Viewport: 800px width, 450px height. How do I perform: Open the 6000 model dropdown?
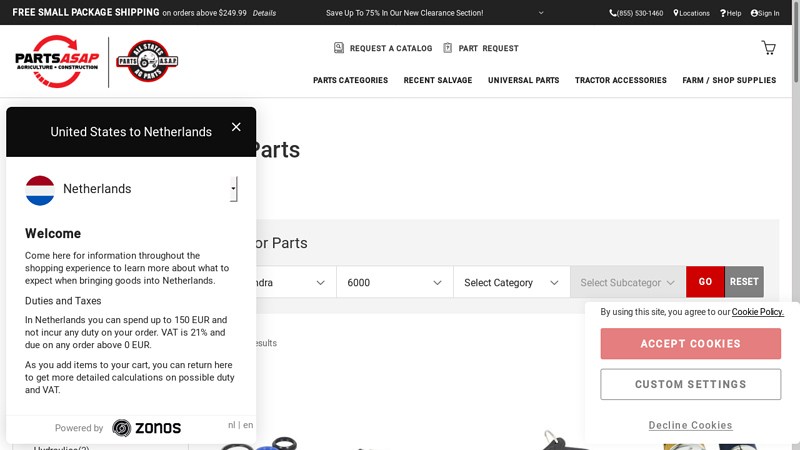point(394,283)
